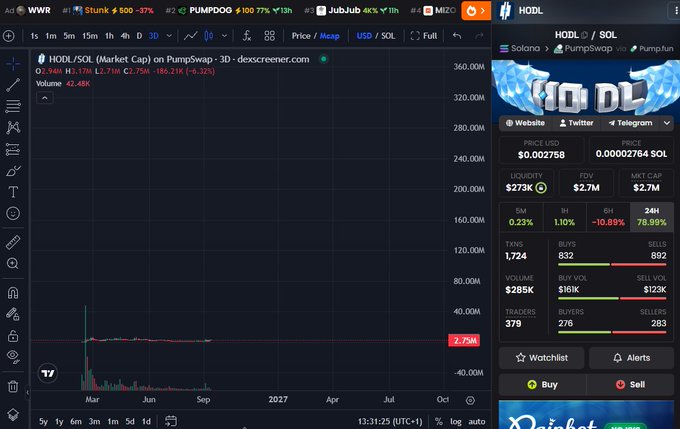Select the trend line drawing tool
This screenshot has height=429, width=680.
13,85
